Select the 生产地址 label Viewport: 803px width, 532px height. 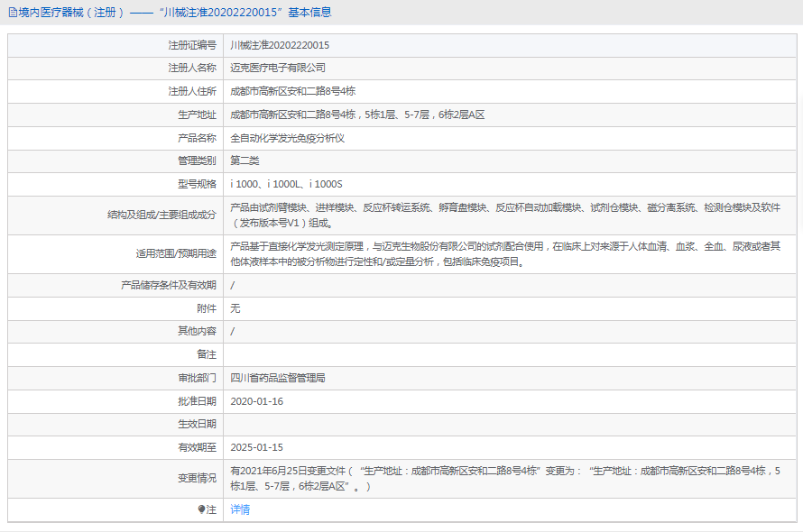(198, 115)
